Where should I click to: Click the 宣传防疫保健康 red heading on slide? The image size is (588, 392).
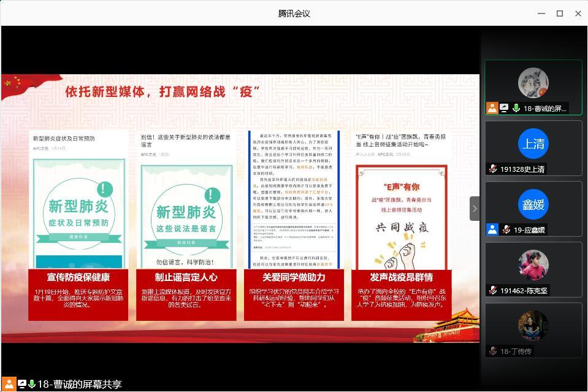[x=78, y=277]
